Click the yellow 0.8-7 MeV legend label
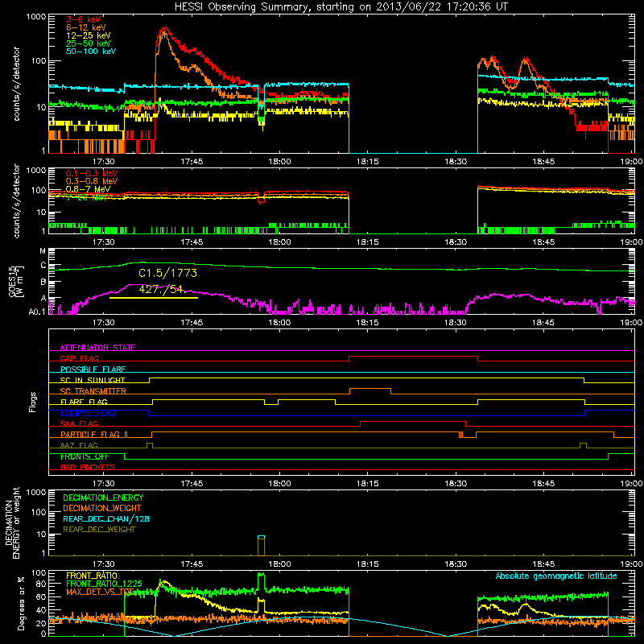The height and width of the screenshot is (644, 644). [x=88, y=189]
